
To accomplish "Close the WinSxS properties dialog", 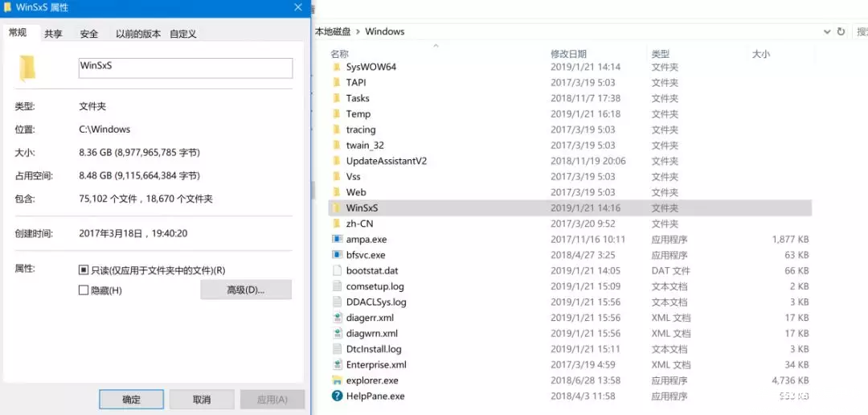I will click(x=298, y=7).
